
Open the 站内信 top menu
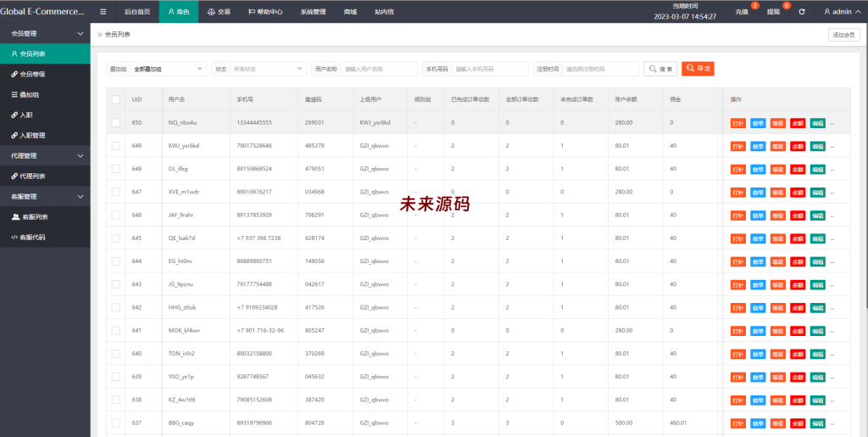(x=384, y=12)
